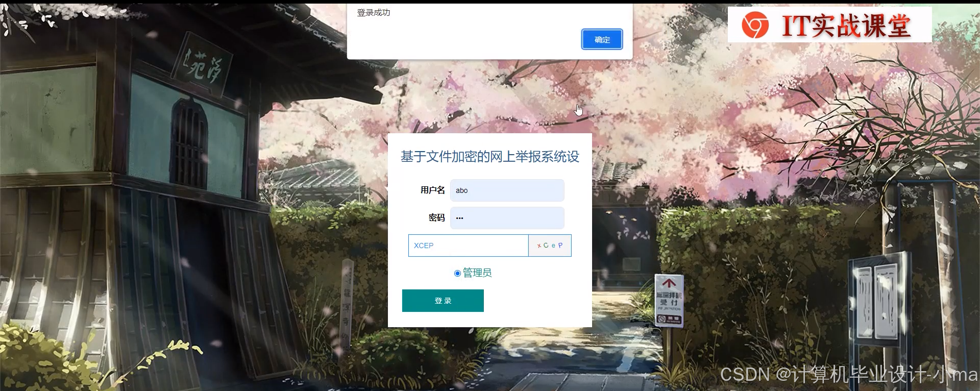Click the 用户名 input field containing abo
Viewport: 980px width, 391px height.
(x=507, y=190)
